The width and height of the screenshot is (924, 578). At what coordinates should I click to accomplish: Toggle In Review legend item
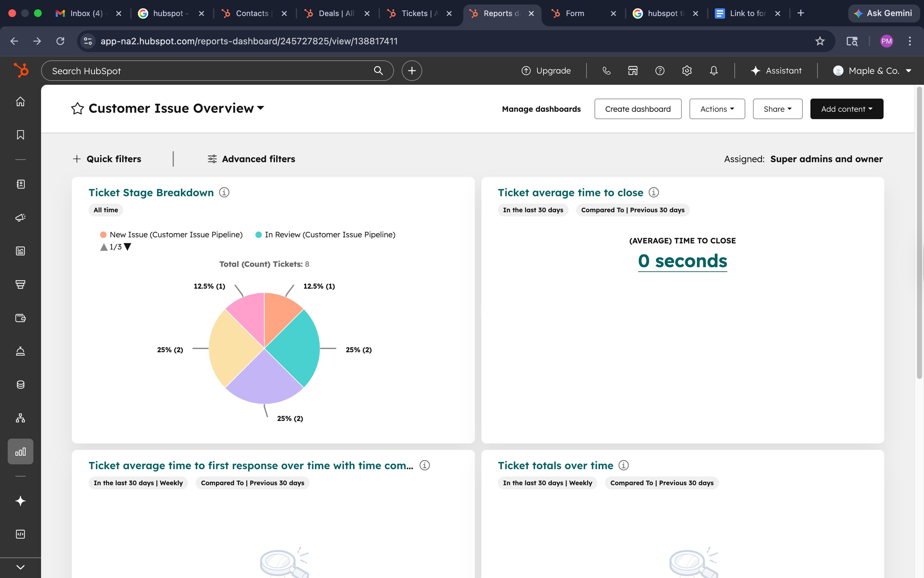325,235
